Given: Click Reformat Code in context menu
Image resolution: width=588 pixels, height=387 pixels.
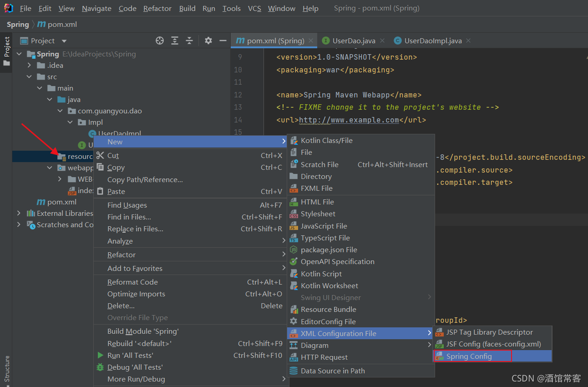Looking at the screenshot, I should click(191, 282).
